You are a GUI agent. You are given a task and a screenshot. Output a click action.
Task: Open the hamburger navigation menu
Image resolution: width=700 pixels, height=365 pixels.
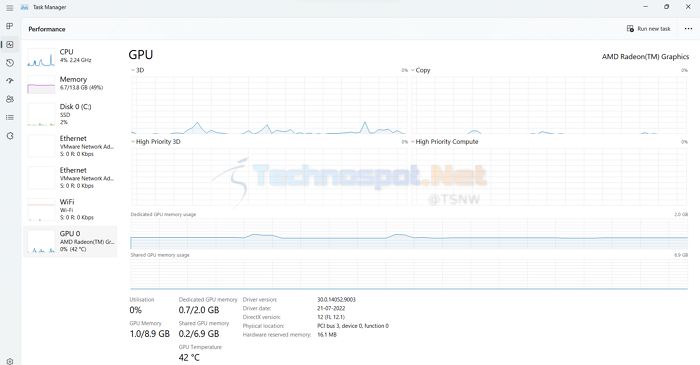pyautogui.click(x=9, y=8)
